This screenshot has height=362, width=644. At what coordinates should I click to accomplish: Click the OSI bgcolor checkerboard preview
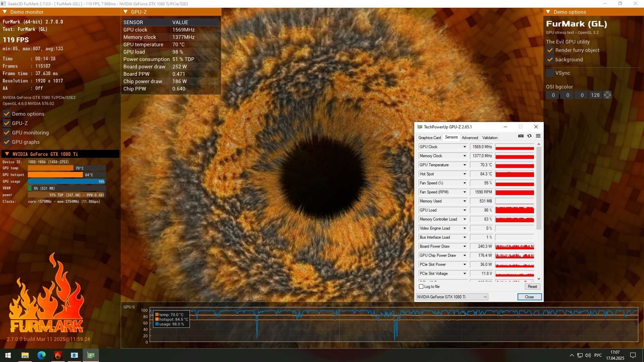pyautogui.click(x=607, y=95)
